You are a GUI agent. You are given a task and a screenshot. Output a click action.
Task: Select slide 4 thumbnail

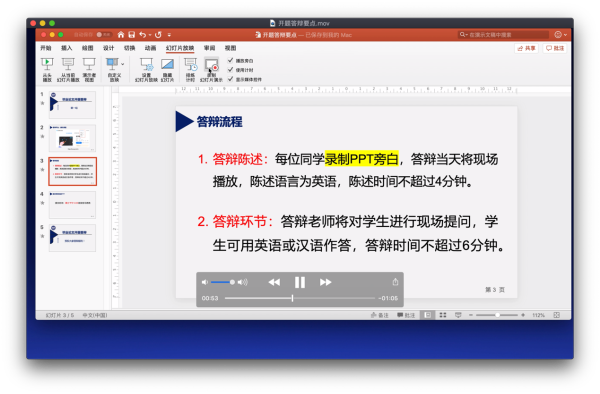click(72, 205)
